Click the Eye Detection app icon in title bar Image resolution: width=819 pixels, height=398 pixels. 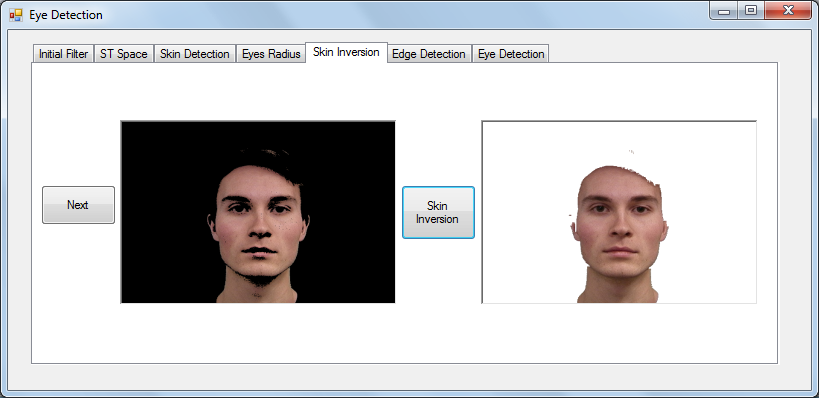click(x=16, y=15)
